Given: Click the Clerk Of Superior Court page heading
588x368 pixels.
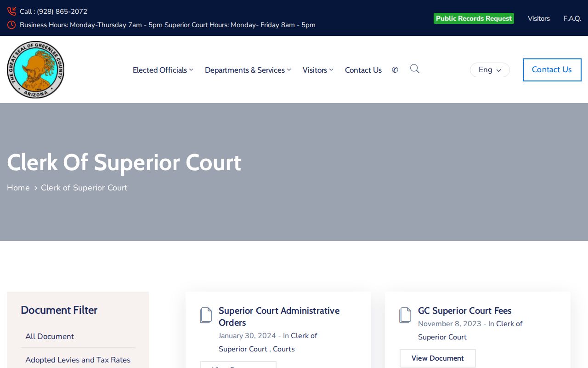Looking at the screenshot, I should coord(124,162).
